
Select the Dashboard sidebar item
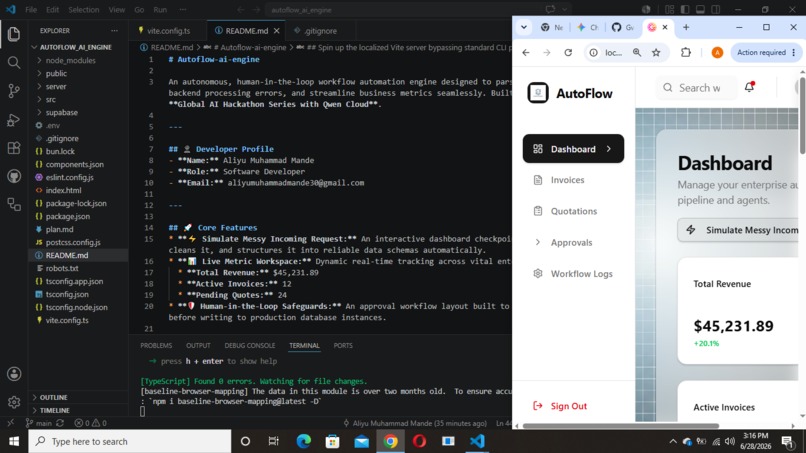[x=573, y=149]
